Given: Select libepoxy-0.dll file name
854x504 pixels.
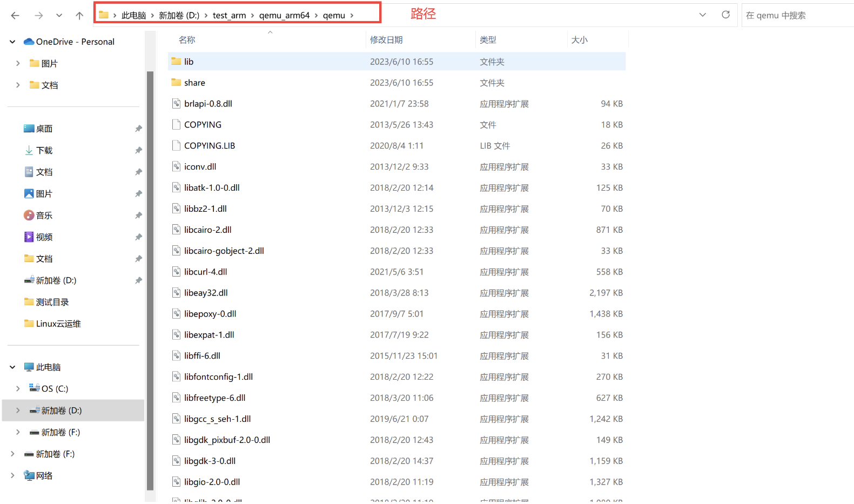Looking at the screenshot, I should (x=210, y=314).
